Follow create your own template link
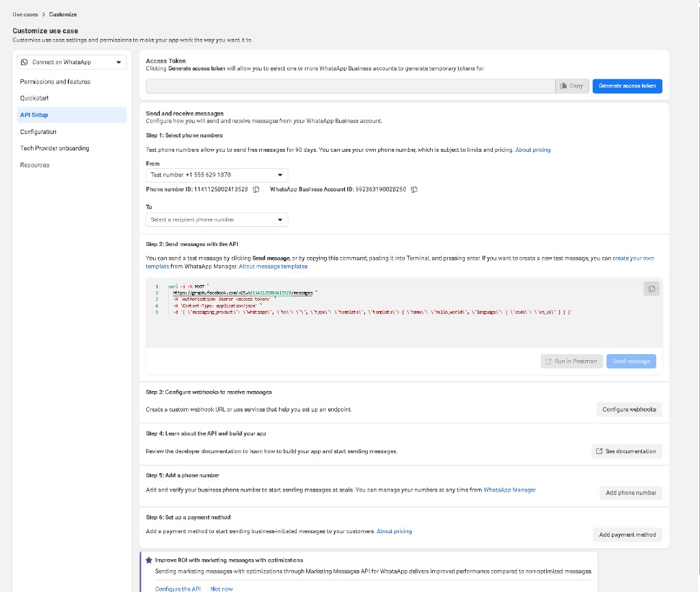Screen dimensions: 700x592 click(x=633, y=258)
